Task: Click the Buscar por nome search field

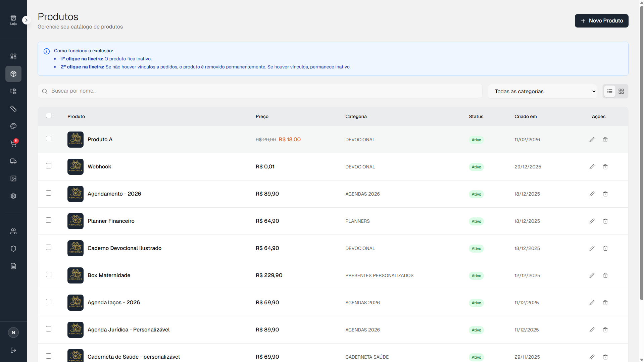Action: (260, 91)
